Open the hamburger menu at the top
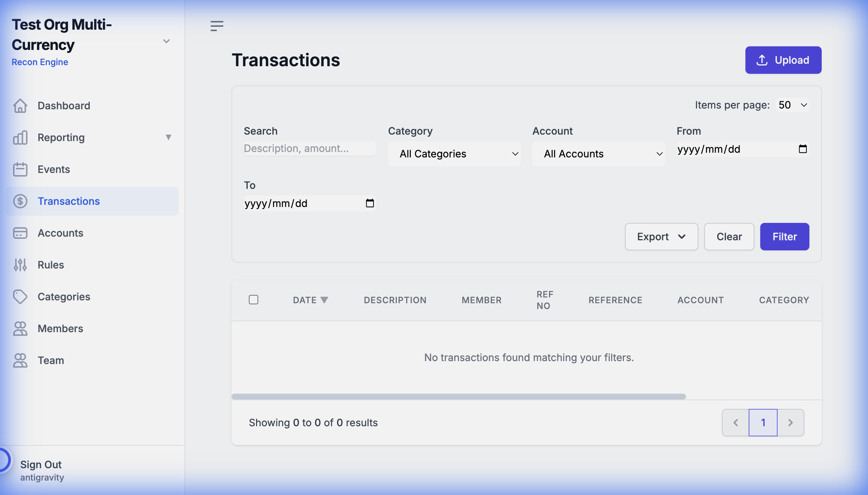Image resolution: width=868 pixels, height=495 pixels. pos(217,26)
